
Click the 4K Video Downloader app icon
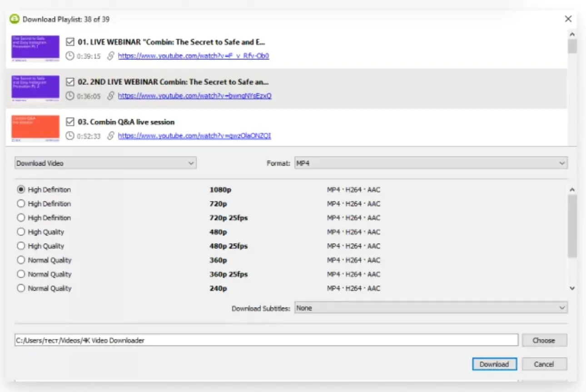14,19
